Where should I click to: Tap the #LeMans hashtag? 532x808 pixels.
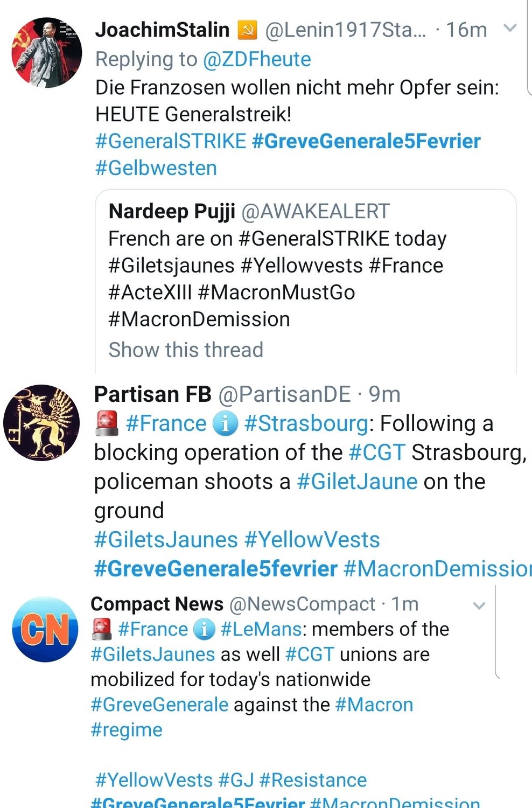point(261,629)
